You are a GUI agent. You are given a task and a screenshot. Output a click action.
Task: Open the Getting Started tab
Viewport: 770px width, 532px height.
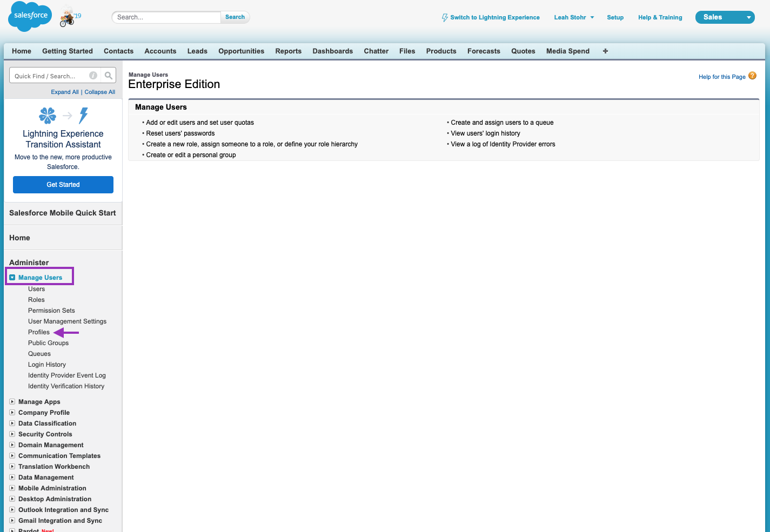(68, 51)
